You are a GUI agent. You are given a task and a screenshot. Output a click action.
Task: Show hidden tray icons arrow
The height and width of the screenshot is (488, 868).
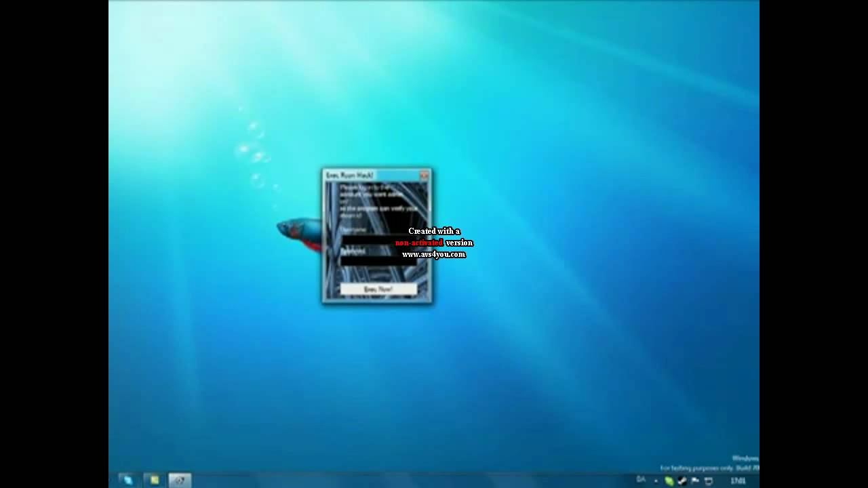[x=656, y=481]
